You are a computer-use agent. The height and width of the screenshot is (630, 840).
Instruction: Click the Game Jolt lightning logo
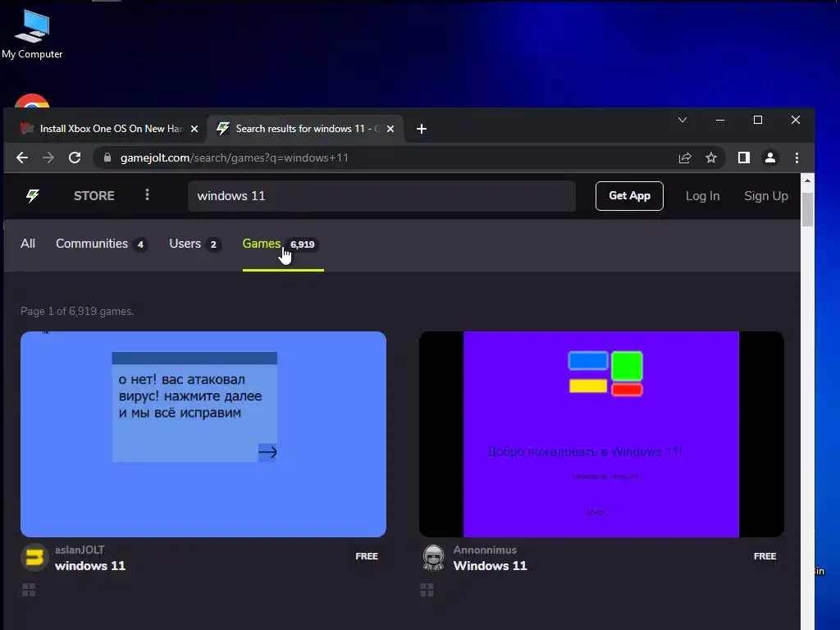(33, 195)
